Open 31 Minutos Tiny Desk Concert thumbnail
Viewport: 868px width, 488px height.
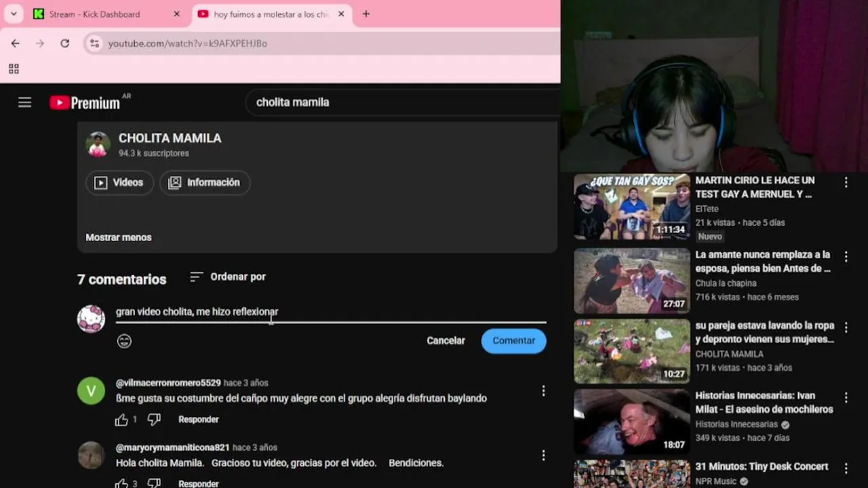[632, 474]
